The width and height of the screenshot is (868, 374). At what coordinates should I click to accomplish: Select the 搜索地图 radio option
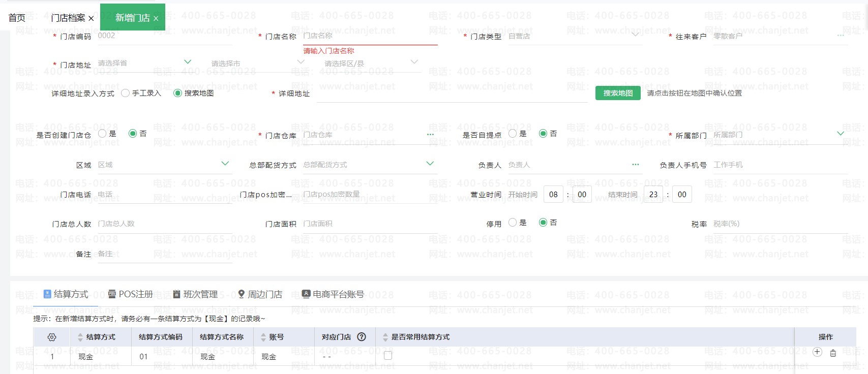[177, 93]
